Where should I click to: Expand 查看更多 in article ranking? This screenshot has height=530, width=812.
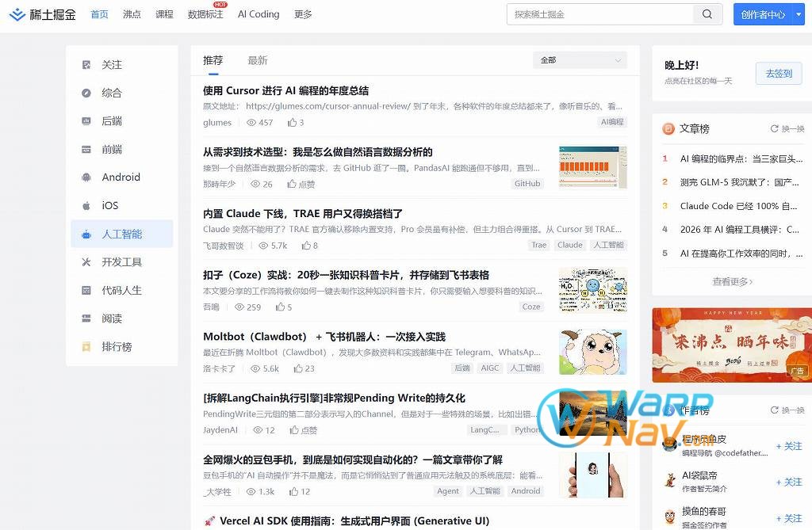click(732, 281)
